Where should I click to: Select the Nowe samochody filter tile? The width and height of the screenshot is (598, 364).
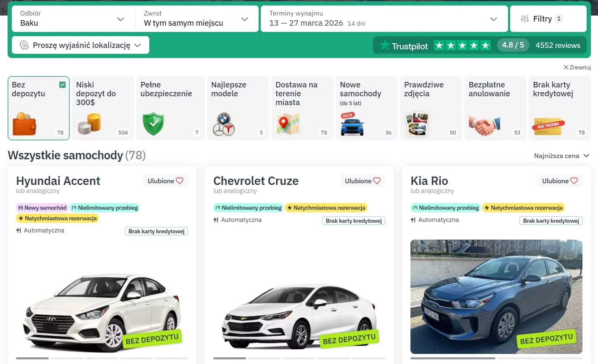pos(366,108)
